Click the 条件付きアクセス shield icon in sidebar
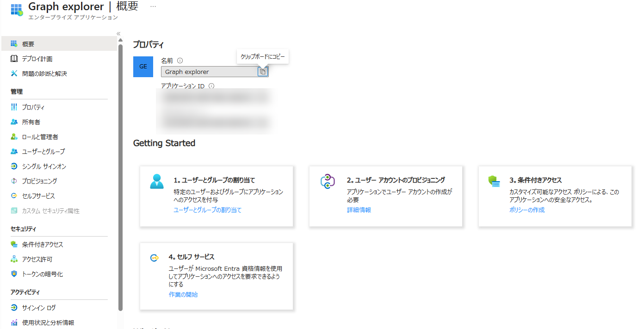The image size is (644, 329). [14, 244]
